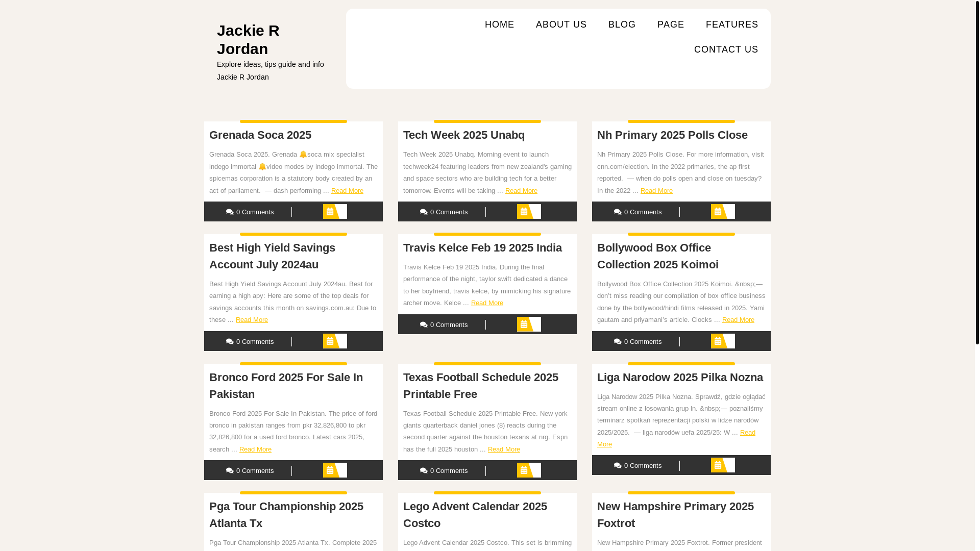Click Read More under Best High Yield Savings
The image size is (980, 551).
pyautogui.click(x=252, y=320)
